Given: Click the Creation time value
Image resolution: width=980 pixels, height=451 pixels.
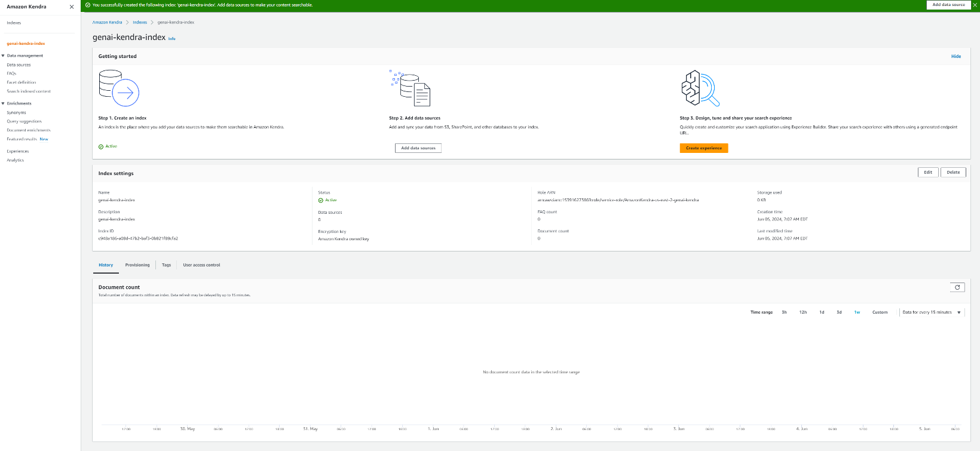Looking at the screenshot, I should pos(782,219).
